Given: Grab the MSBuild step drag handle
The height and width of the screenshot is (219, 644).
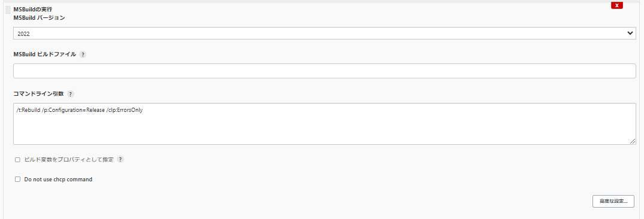Looking at the screenshot, I should point(8,10).
